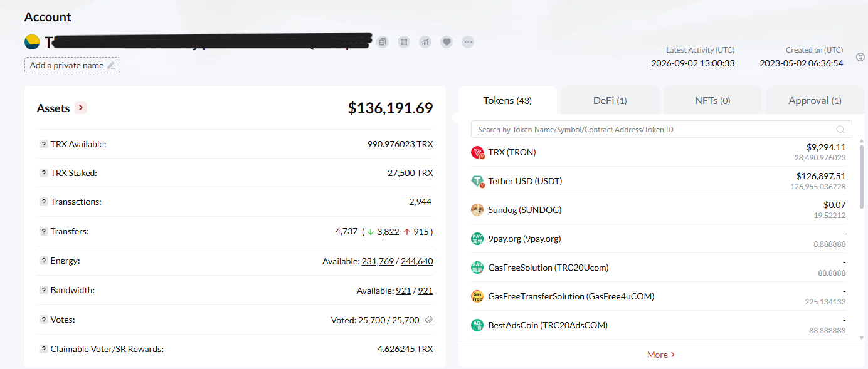868x369 pixels.
Task: Click the BestAdsCoin token logo
Action: pyautogui.click(x=477, y=325)
